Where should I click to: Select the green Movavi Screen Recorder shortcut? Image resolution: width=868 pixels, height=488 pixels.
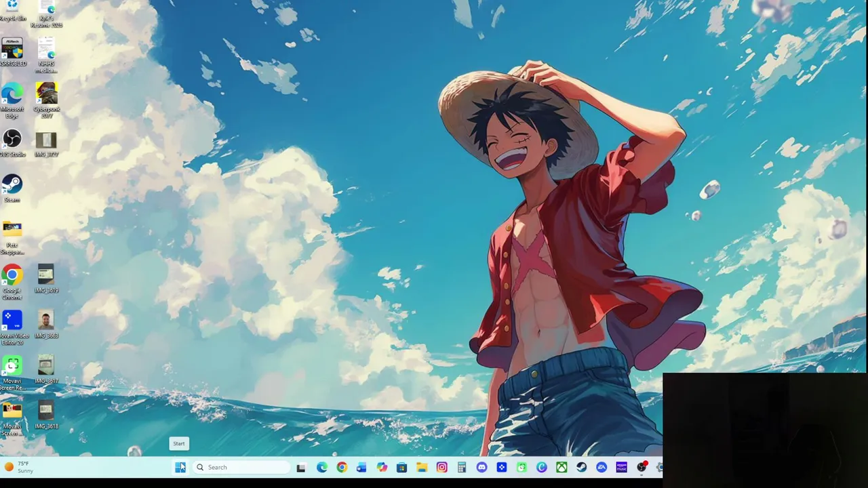[12, 373]
